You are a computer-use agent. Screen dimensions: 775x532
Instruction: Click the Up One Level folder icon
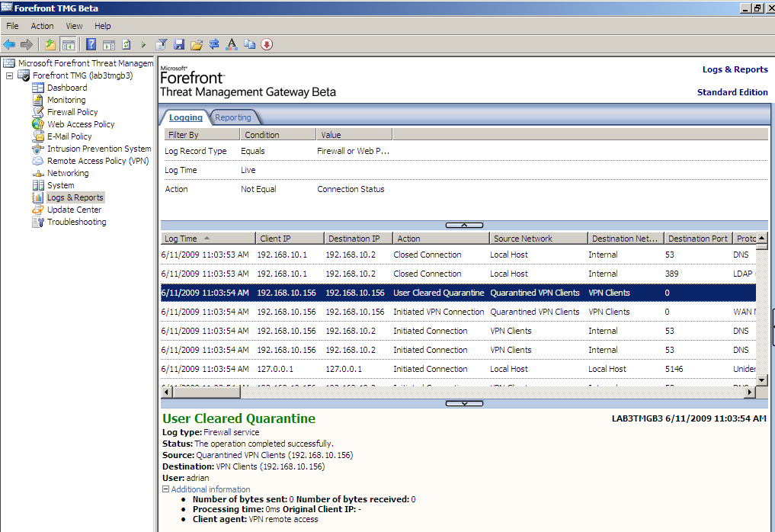(x=50, y=44)
